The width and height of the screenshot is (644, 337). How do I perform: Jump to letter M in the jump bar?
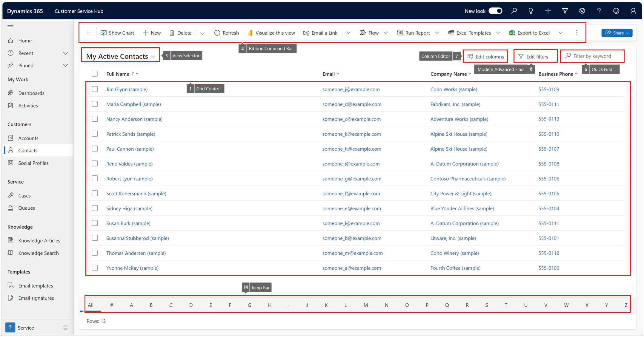click(x=365, y=305)
